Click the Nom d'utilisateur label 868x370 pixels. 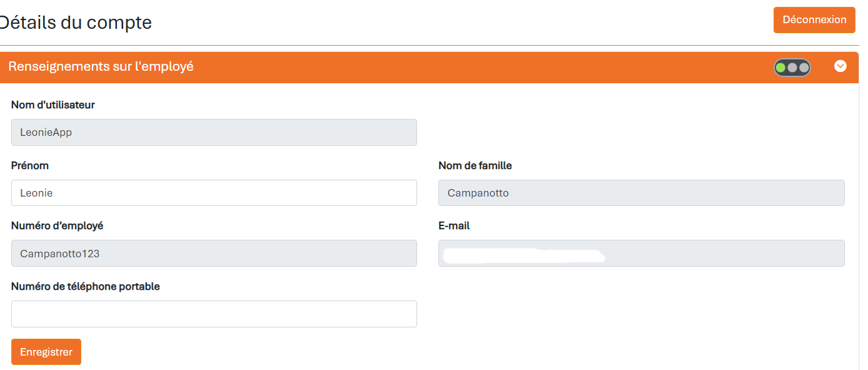tap(53, 105)
